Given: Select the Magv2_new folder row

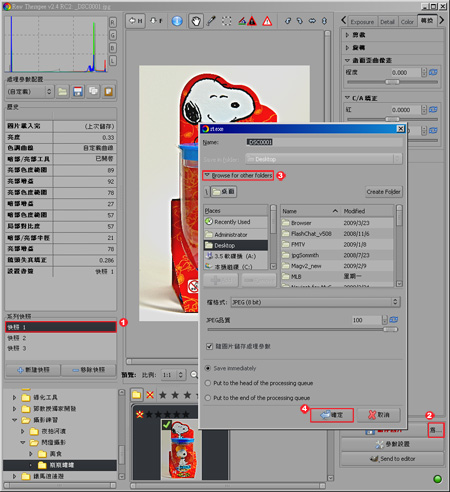Looking at the screenshot, I should tap(337, 266).
